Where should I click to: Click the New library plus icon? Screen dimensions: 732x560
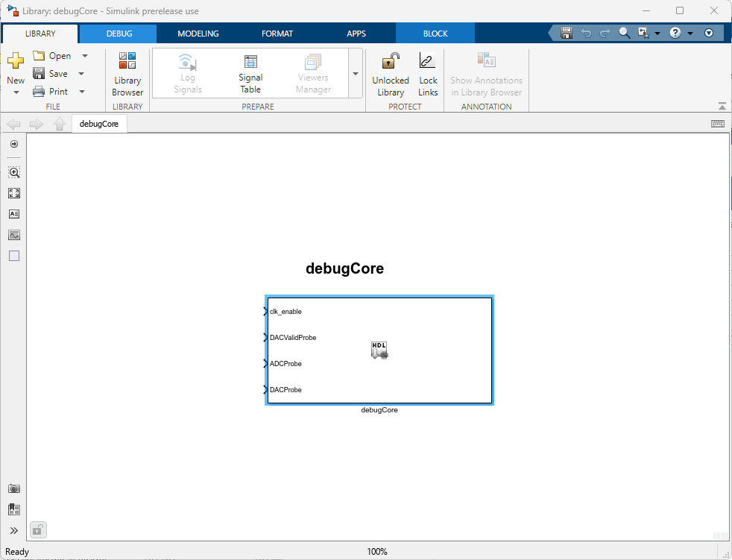click(16, 60)
